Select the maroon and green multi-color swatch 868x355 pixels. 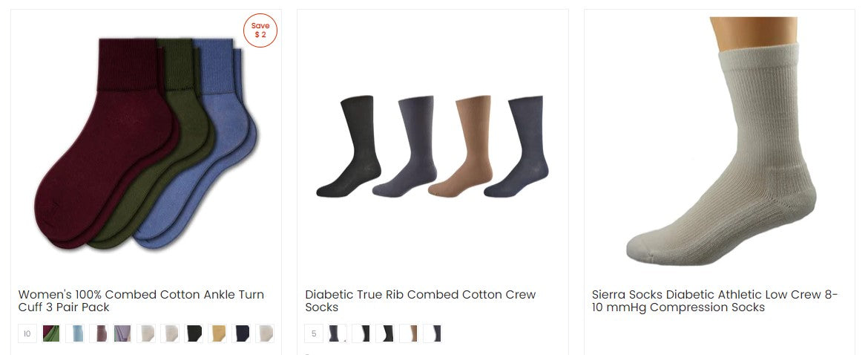click(x=51, y=333)
